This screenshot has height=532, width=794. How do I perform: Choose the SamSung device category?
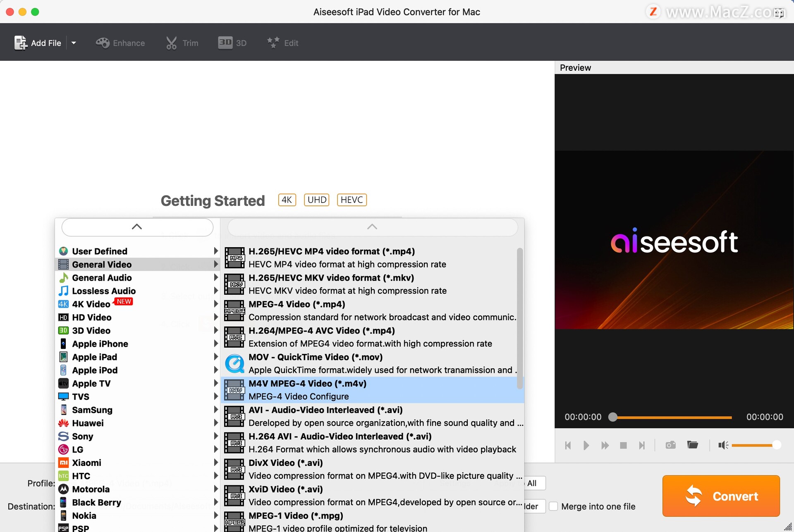(x=92, y=410)
